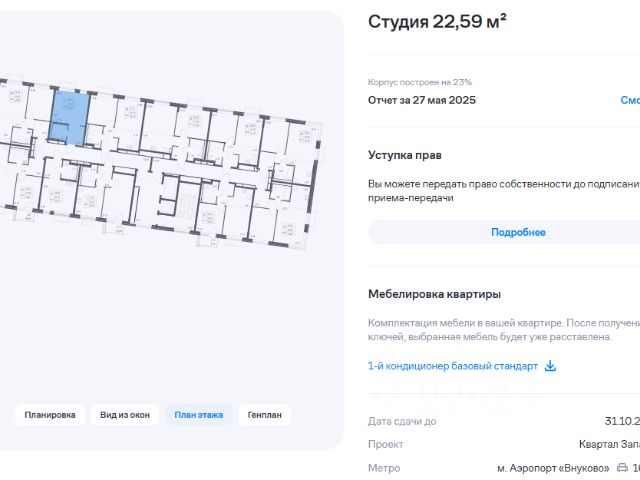Click the staircase symbol in the floor plan
This screenshot has height=480, width=640.
point(187,207)
